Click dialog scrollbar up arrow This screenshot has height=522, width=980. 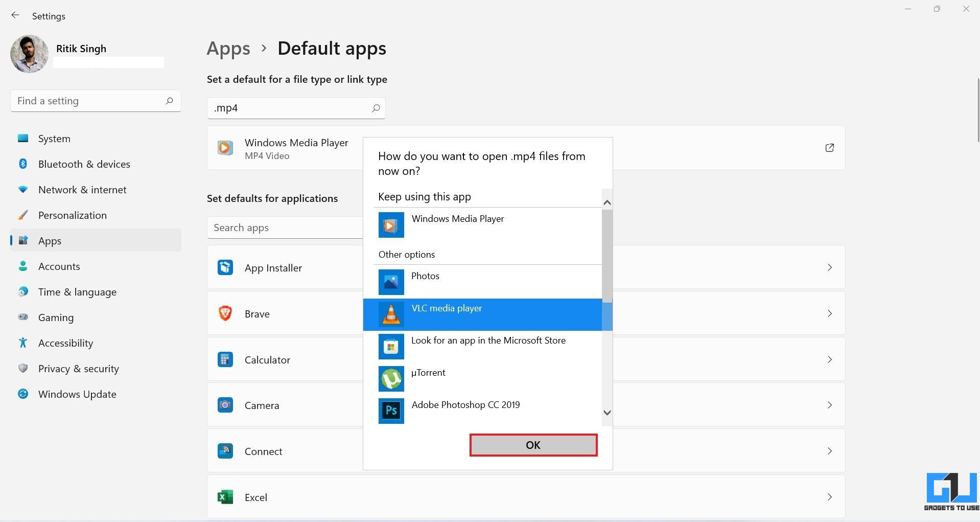point(607,203)
